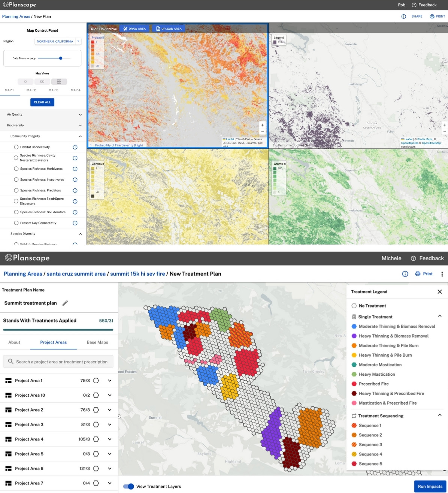Screen dimensions: 448x493
Task: Open info for Cavity Nesters/Excavators layer
Action: 75,158
